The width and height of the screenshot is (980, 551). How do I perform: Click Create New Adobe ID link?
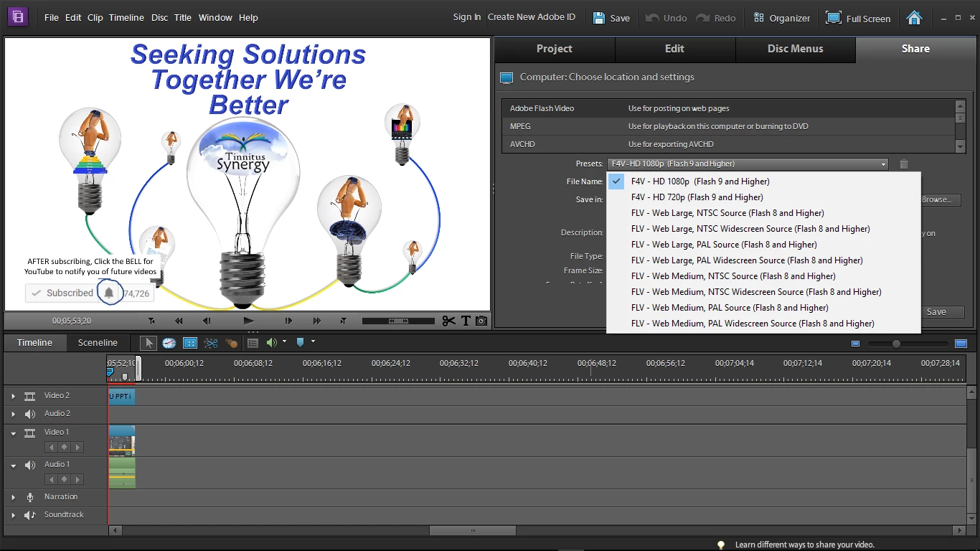click(532, 17)
